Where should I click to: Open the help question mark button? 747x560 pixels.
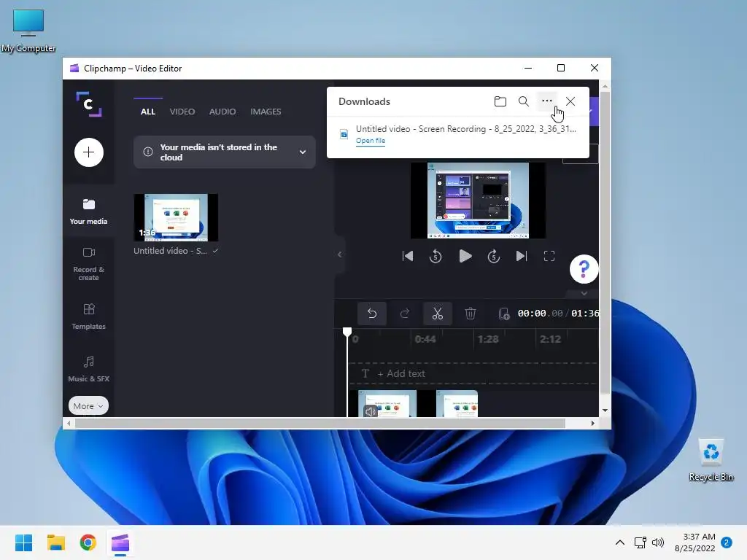coord(584,269)
